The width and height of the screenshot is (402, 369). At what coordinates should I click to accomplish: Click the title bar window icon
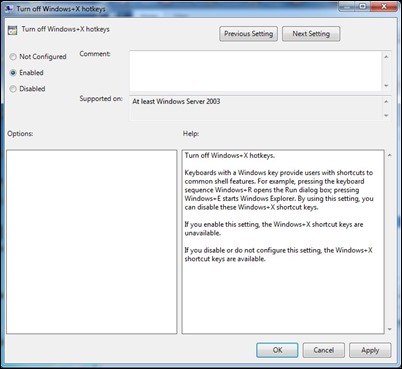[x=9, y=8]
